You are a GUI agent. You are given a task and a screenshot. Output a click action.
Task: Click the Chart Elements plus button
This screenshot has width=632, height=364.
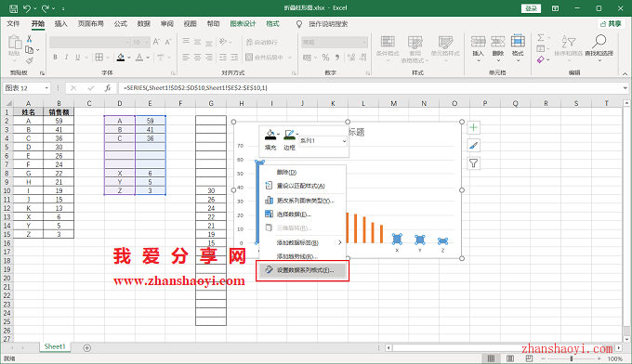(474, 128)
